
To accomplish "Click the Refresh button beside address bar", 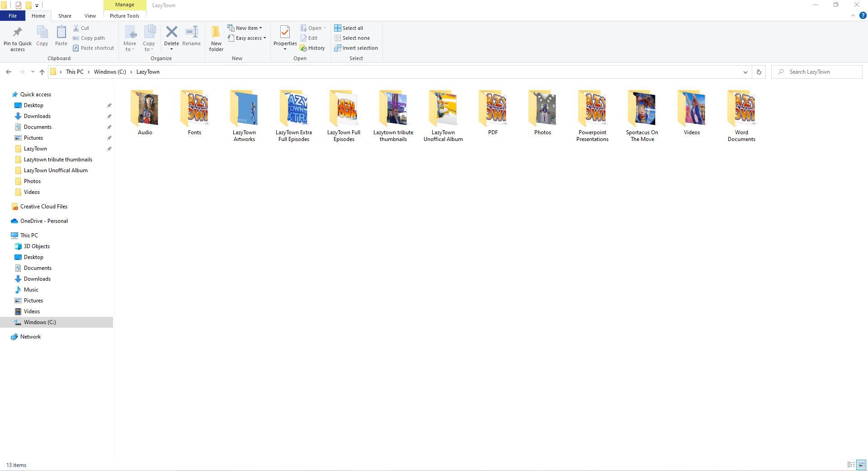I will 759,72.
